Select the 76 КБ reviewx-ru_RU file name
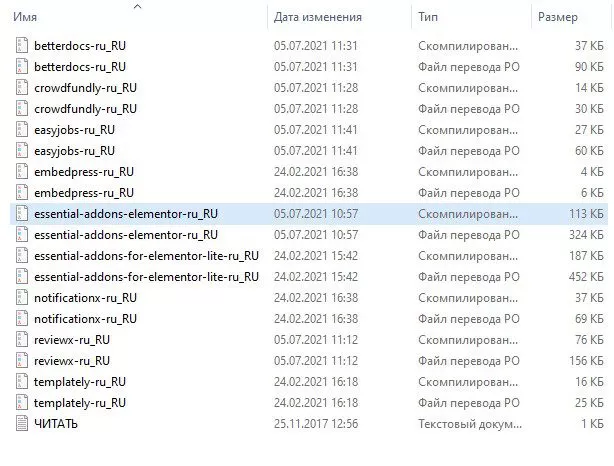 click(71, 340)
